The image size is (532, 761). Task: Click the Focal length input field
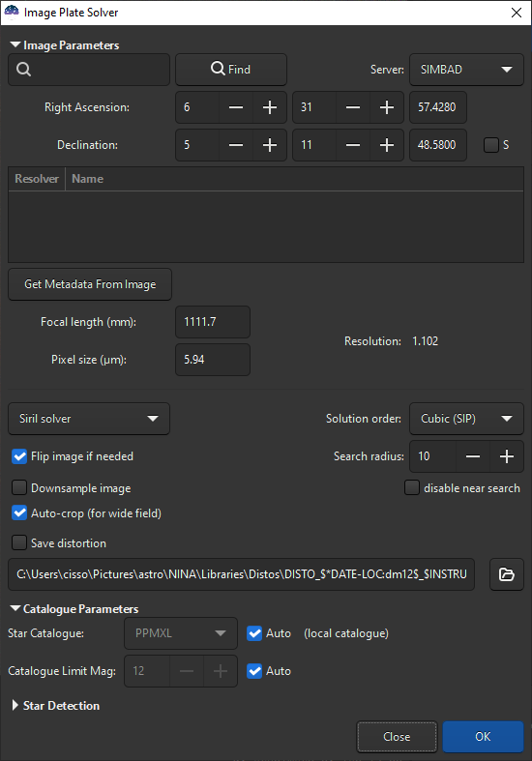213,322
